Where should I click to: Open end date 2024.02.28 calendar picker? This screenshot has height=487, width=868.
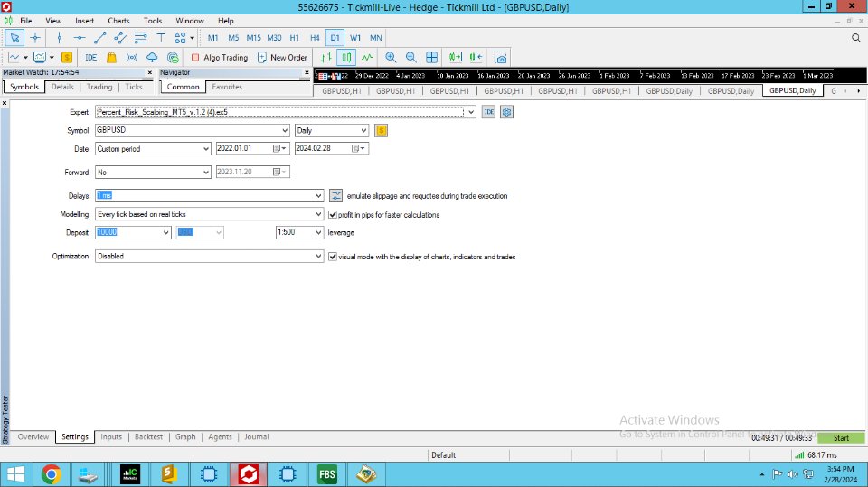click(358, 148)
